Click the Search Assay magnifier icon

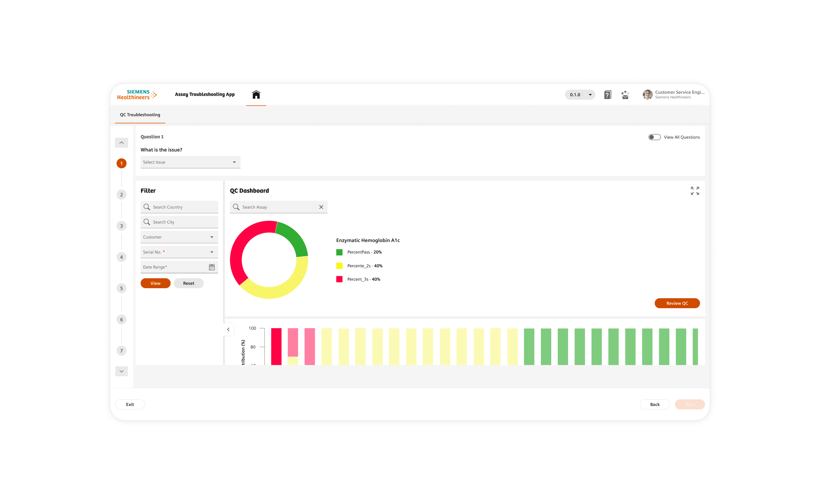[x=236, y=207]
